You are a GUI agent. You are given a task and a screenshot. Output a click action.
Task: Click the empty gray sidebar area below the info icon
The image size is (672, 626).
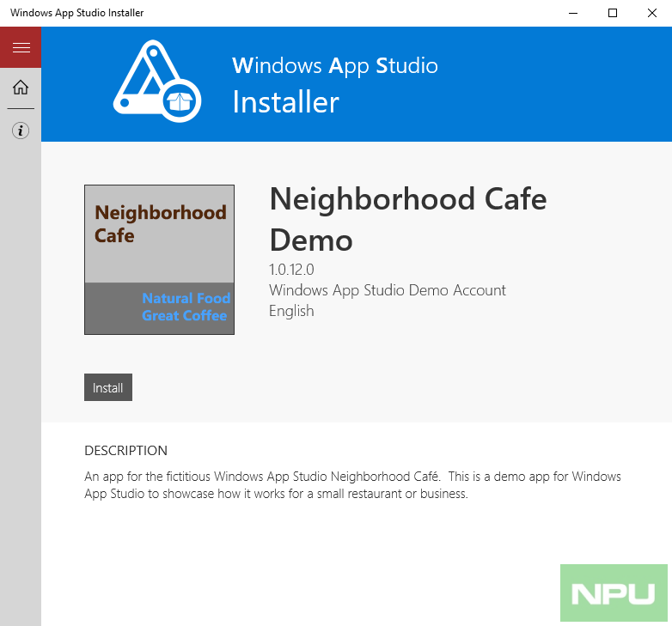pos(21,386)
